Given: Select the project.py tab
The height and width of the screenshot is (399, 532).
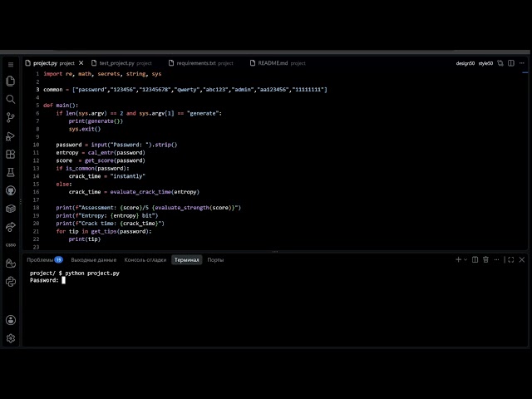Looking at the screenshot, I should [53, 63].
